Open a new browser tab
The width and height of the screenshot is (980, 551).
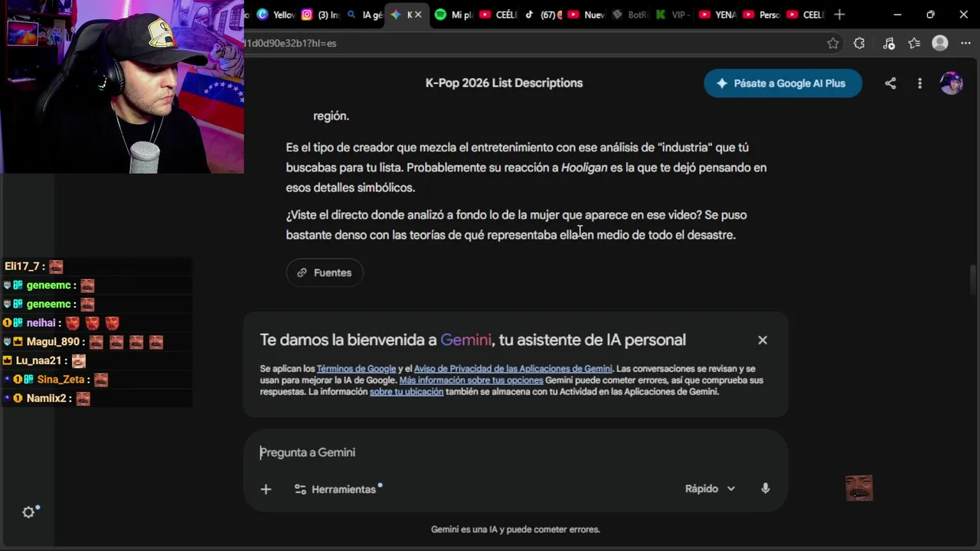click(x=839, y=15)
